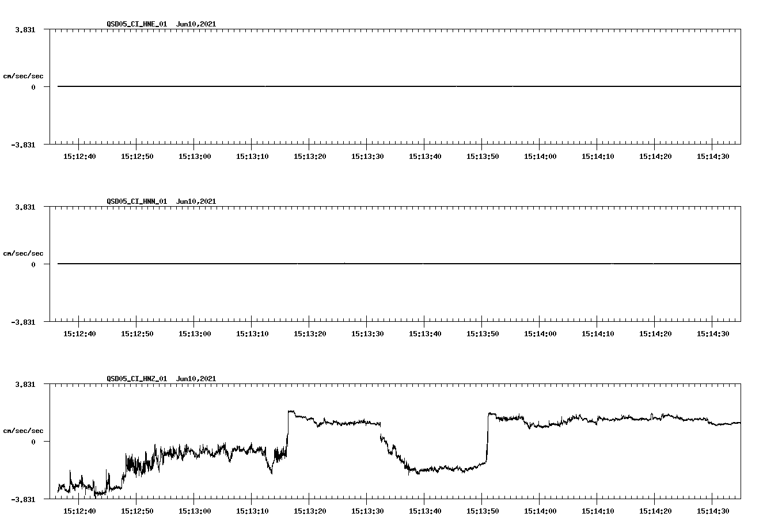Click the flat zero trace in HNN plot
The width and height of the screenshot is (782, 532).
(399, 264)
